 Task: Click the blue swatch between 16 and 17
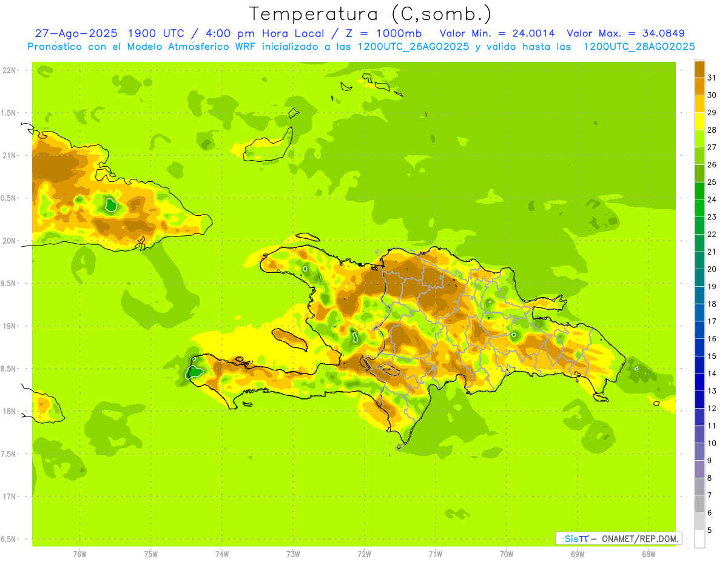(x=699, y=330)
